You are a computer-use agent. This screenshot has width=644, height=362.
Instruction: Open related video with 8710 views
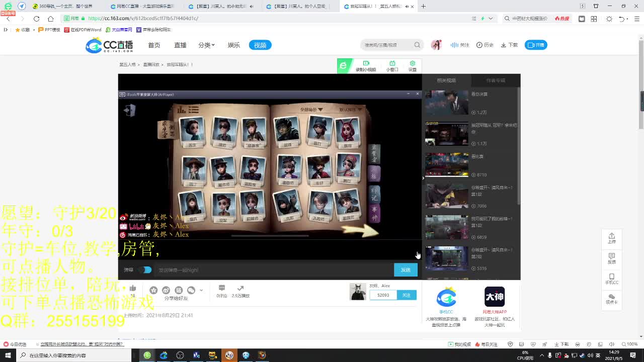pos(447,165)
